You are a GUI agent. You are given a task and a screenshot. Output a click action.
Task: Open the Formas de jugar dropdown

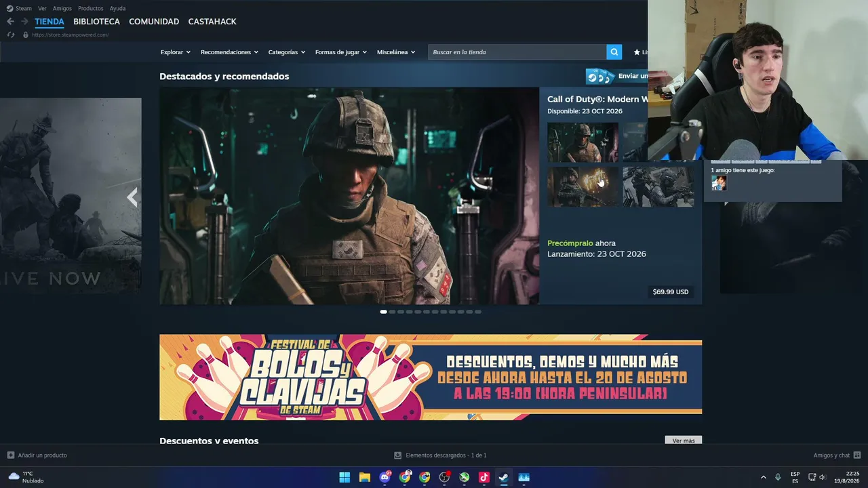click(341, 52)
